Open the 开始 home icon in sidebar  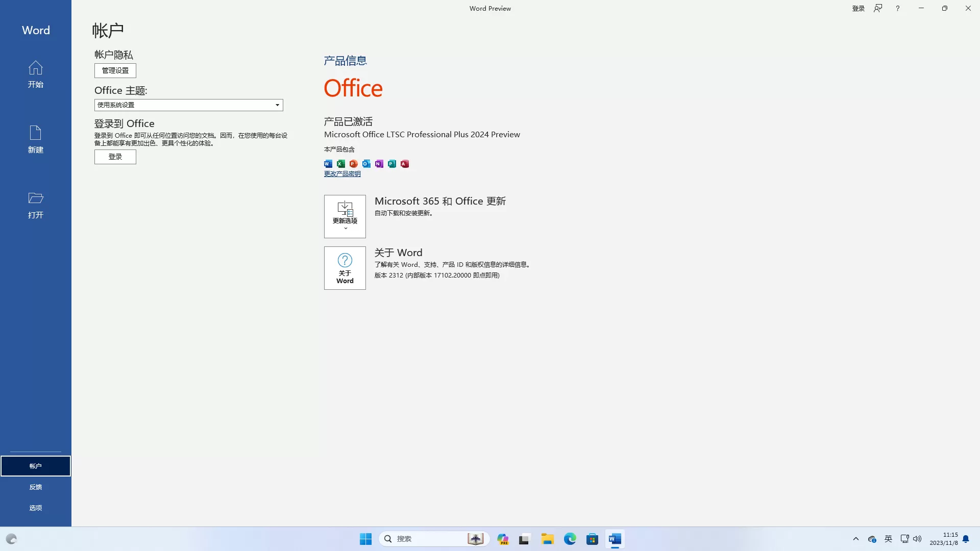(x=35, y=74)
